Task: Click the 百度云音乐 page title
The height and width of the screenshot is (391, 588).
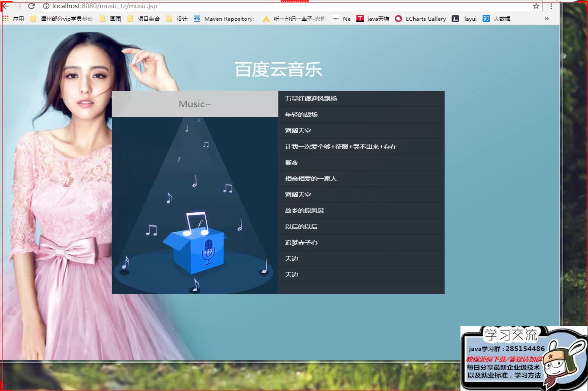Action: pos(278,69)
